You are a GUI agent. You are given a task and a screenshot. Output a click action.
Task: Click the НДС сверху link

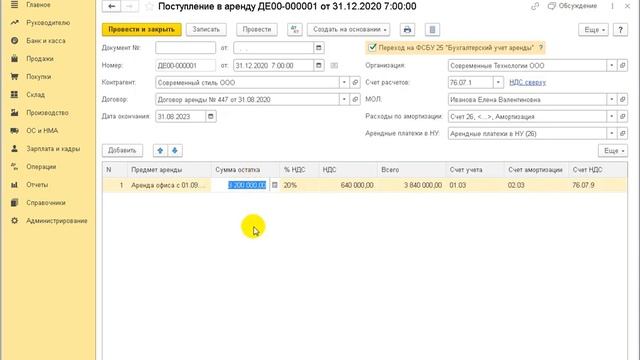point(527,82)
